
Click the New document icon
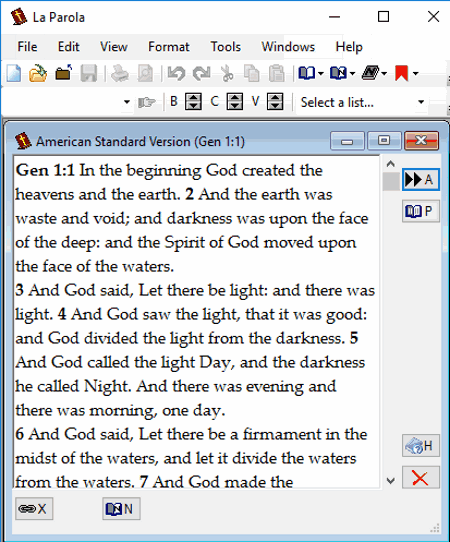coord(13,73)
